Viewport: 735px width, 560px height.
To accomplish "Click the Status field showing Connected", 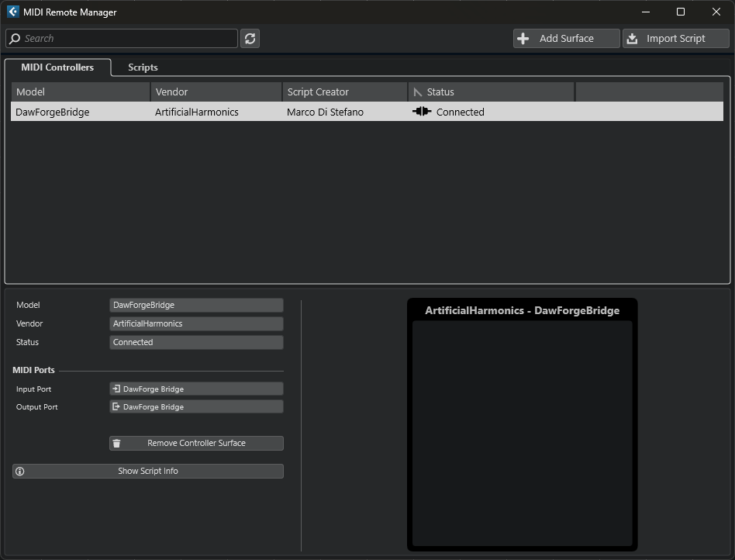I will coord(196,342).
